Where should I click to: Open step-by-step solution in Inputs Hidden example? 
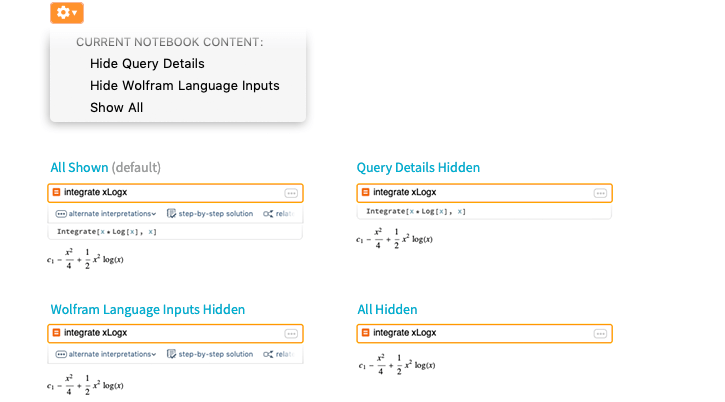pyautogui.click(x=210, y=354)
